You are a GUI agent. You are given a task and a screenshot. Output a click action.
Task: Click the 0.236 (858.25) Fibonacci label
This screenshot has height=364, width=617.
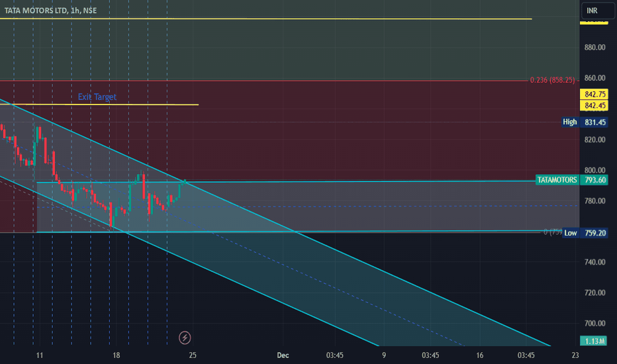(x=552, y=80)
